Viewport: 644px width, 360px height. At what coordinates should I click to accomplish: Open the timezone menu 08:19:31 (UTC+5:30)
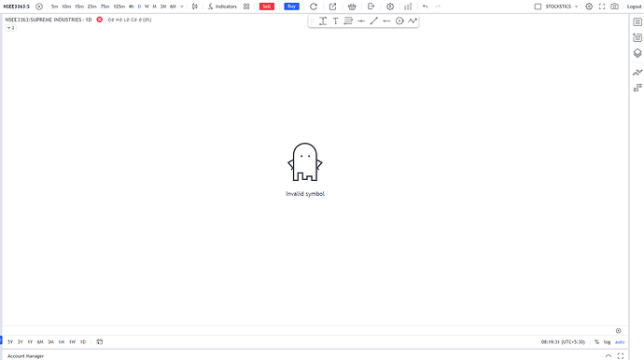[x=563, y=342]
